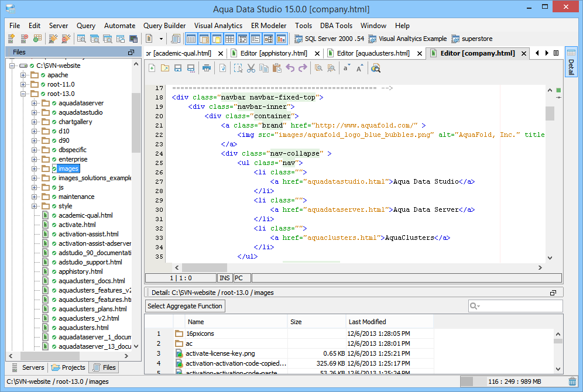The width and height of the screenshot is (583, 392).
Task: Click the editor's vertical scrollbar thumb
Action: click(550, 113)
